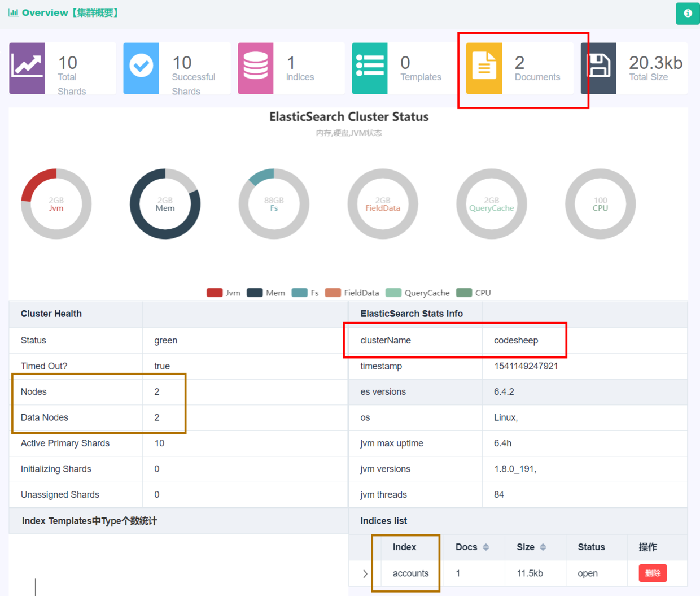Click the accounts index name

[410, 573]
